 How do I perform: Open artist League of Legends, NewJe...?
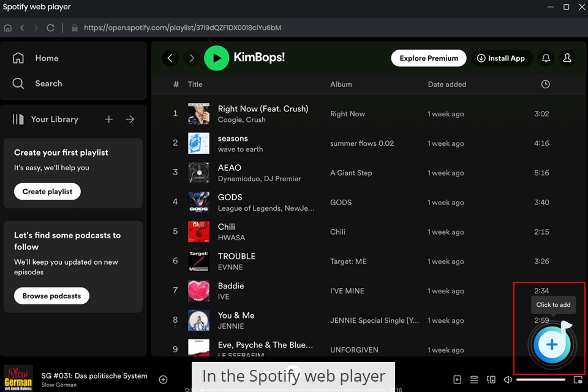(x=266, y=208)
